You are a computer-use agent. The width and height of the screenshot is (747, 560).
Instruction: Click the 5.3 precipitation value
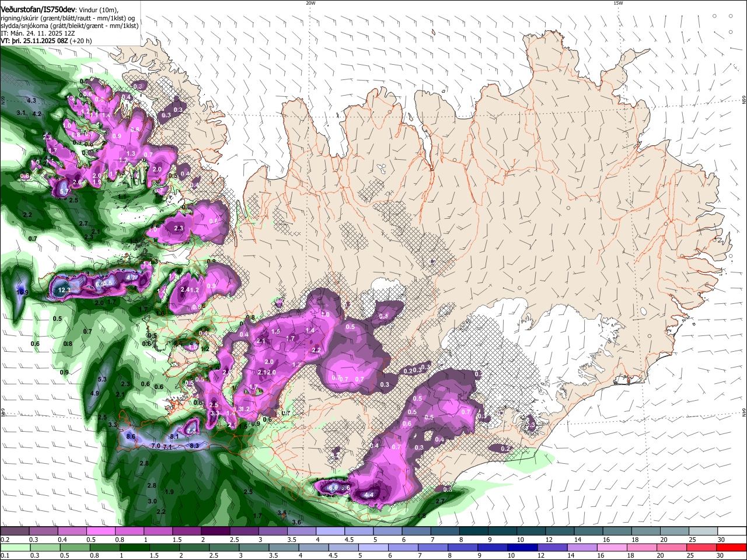pyautogui.click(x=102, y=379)
